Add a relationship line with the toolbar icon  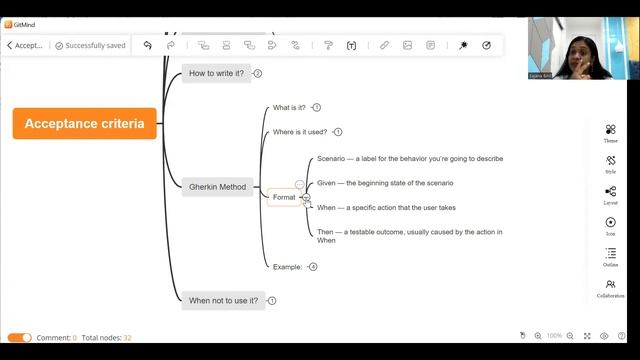pos(295,45)
